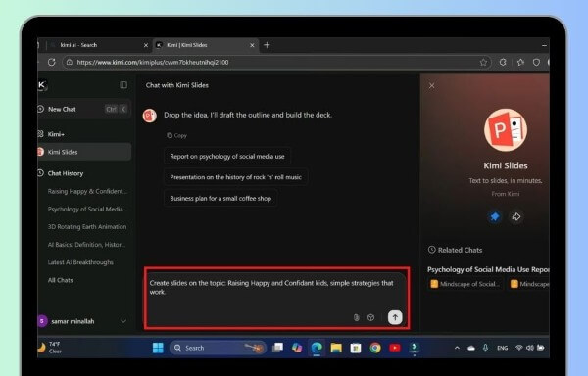Image resolution: width=588 pixels, height=376 pixels.
Task: Copy the Kimi Slides greeting message
Action: [x=176, y=135]
